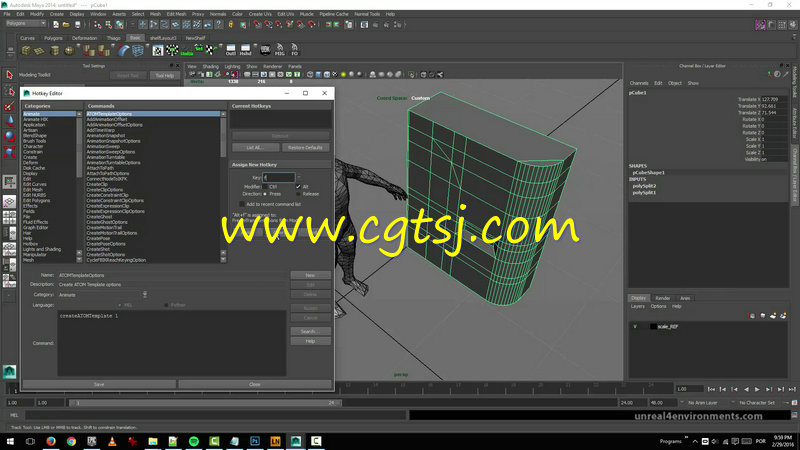Image resolution: width=800 pixels, height=450 pixels.
Task: Switch to the Deformation shelf tab
Action: tap(84, 38)
